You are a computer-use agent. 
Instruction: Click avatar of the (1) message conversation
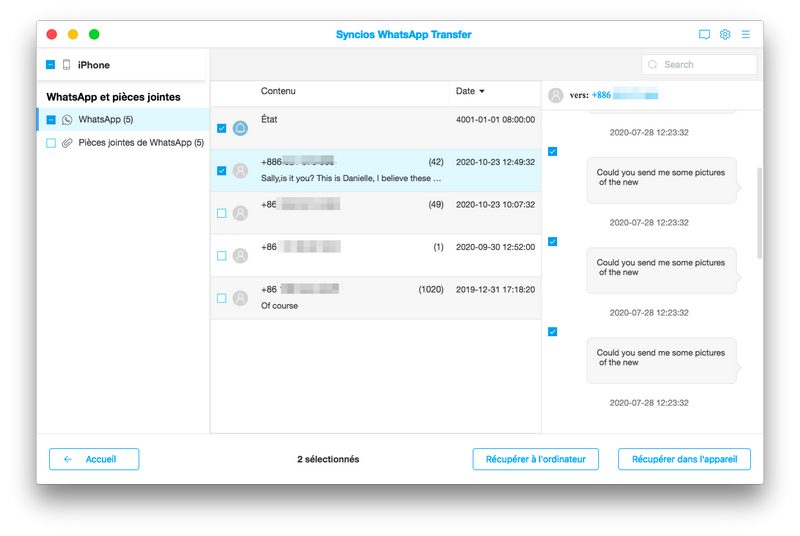[240, 255]
